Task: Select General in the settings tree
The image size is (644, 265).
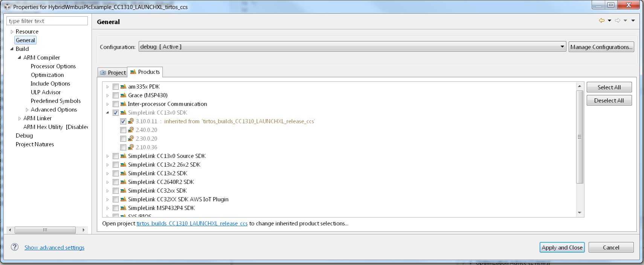Action: coord(25,40)
